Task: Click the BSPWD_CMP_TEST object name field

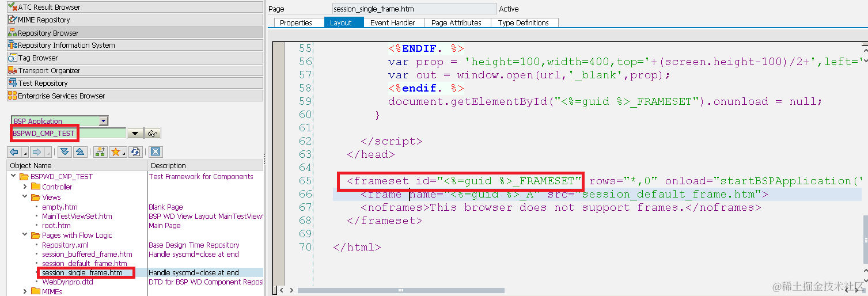Action: coord(69,133)
